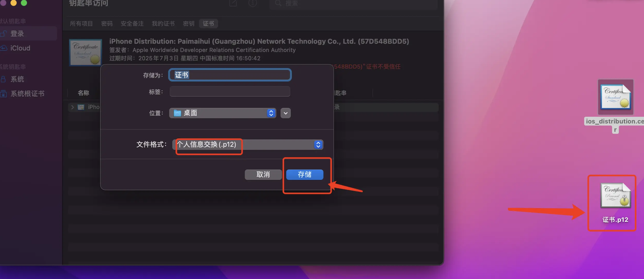Select the 登录 keychain lock icon
The width and height of the screenshot is (644, 279).
click(3, 34)
